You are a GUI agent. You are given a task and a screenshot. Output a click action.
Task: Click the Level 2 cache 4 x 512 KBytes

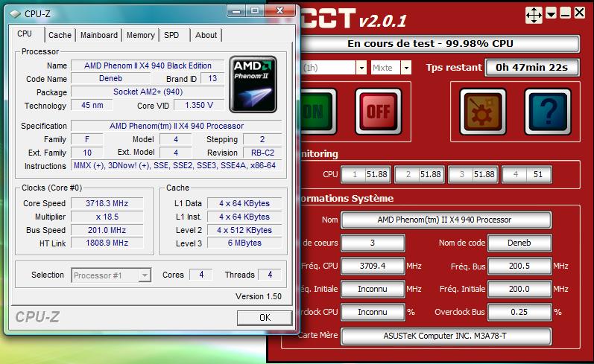click(244, 230)
